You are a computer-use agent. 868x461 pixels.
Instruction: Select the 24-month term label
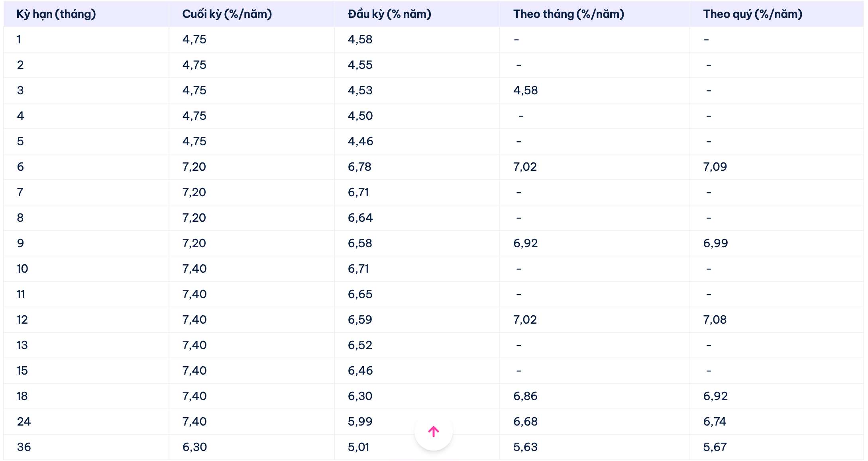(24, 422)
